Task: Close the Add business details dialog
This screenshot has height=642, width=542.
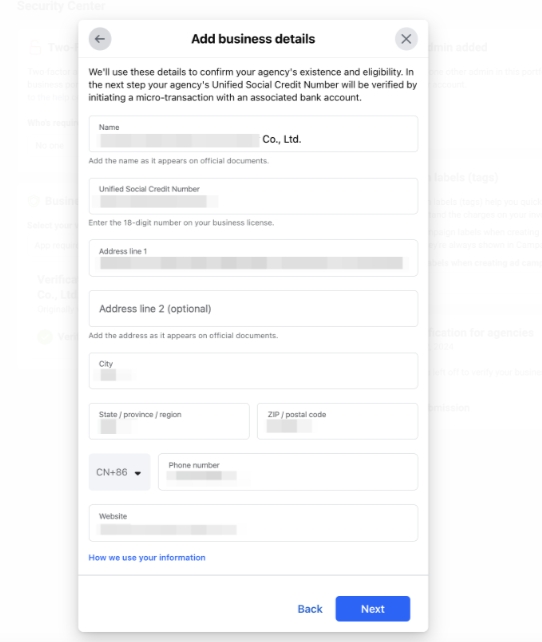Action: click(x=406, y=39)
